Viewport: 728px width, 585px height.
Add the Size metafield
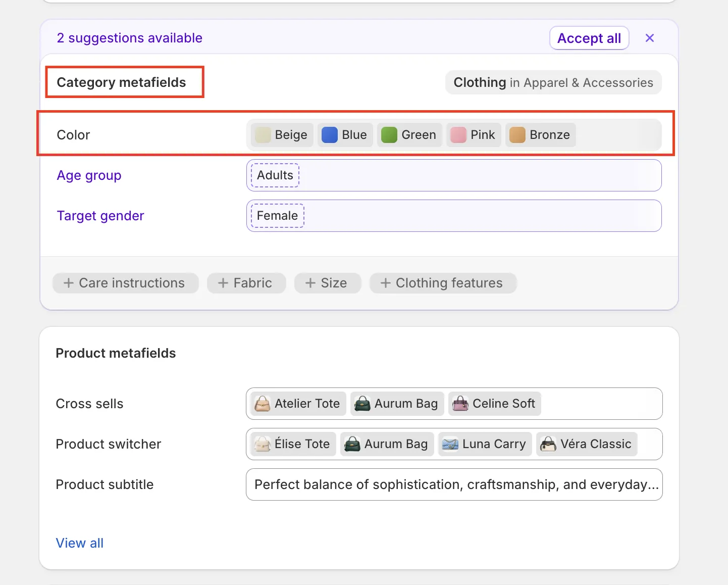(x=327, y=283)
